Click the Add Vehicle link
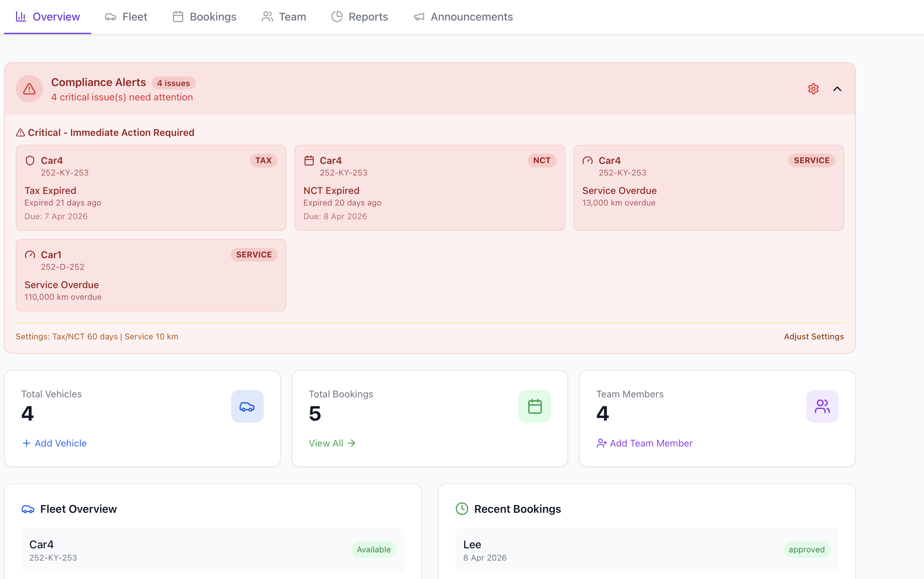Screen dimensions: 924x579 tap(54, 443)
